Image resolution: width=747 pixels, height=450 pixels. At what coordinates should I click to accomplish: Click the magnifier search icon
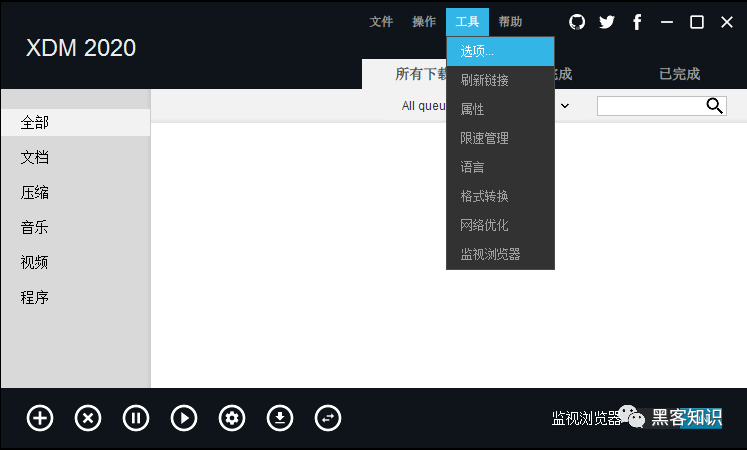point(714,106)
